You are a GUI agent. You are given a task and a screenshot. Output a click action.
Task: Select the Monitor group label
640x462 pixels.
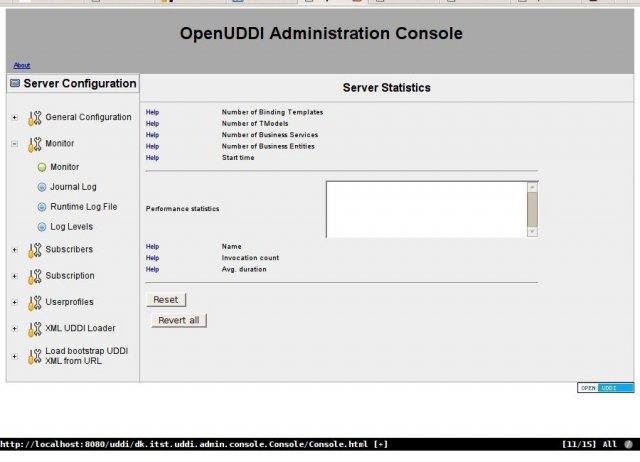click(x=60, y=143)
